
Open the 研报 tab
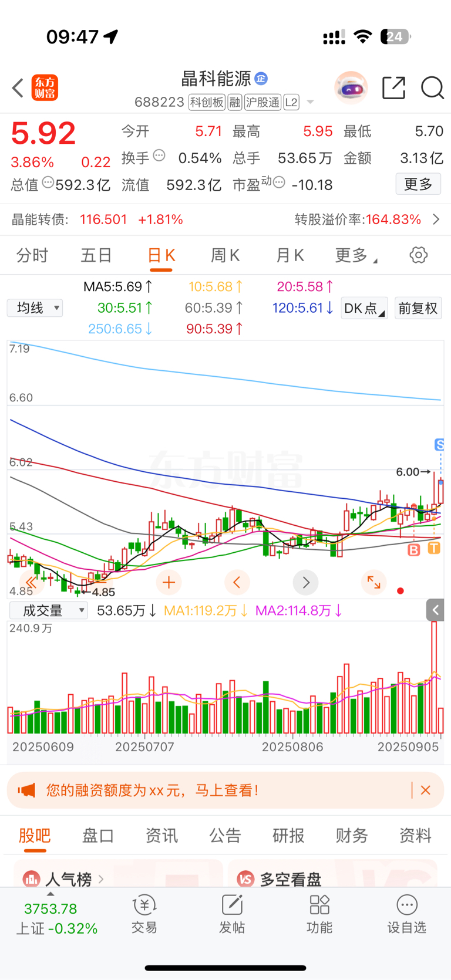click(288, 835)
